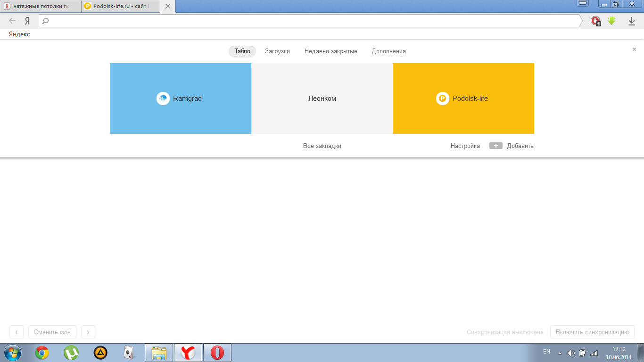
Task: Open Opera from the taskbar
Action: pyautogui.click(x=217, y=353)
